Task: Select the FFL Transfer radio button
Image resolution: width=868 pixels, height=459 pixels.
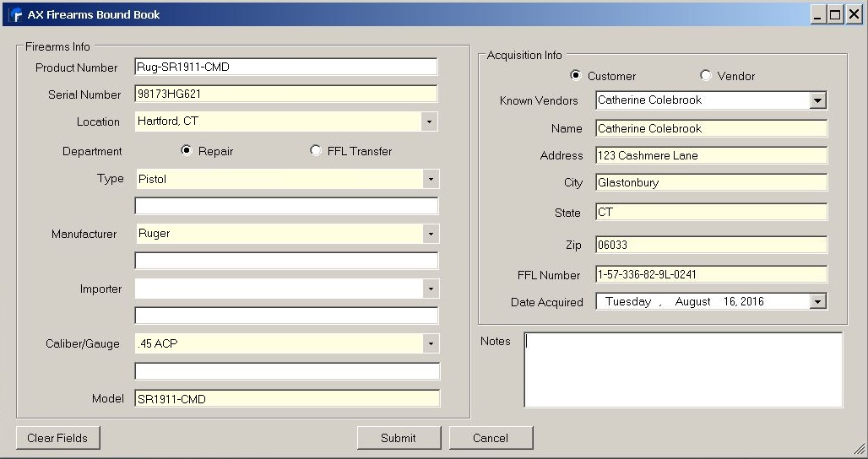Action: (316, 150)
